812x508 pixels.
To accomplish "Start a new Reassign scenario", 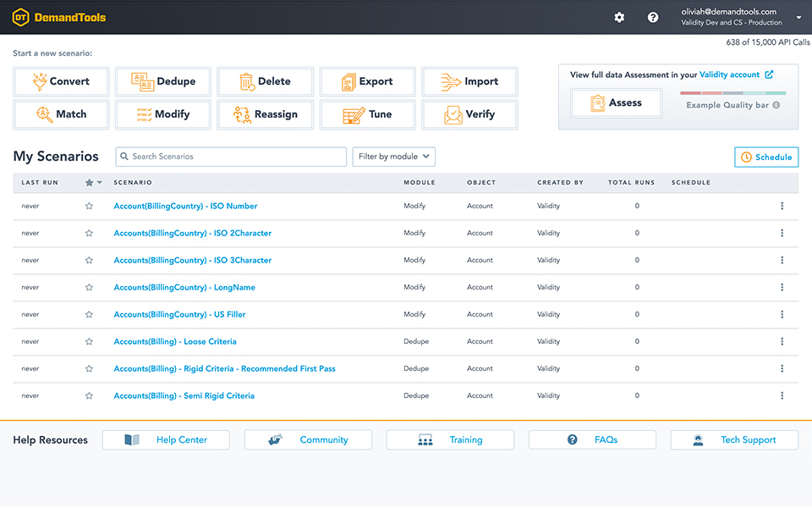I will tap(265, 114).
